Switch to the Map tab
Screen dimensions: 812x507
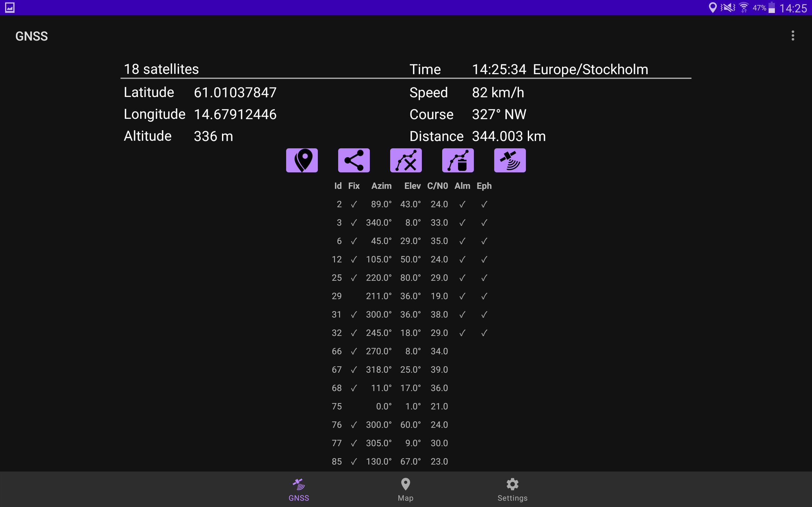[x=405, y=489]
